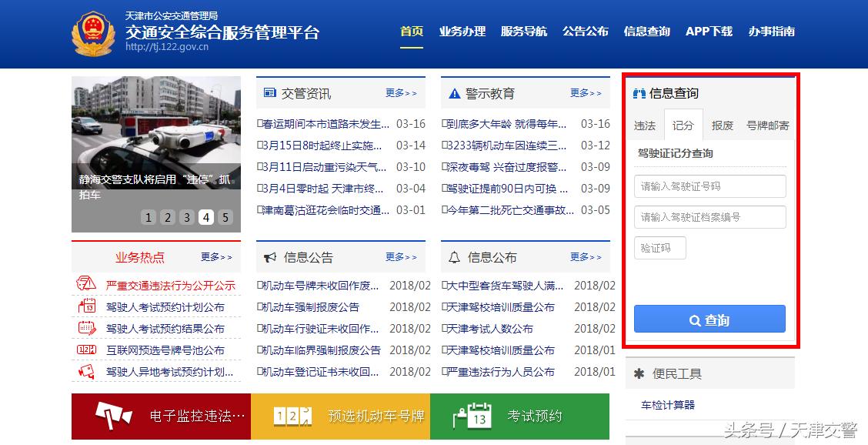Expand 更多 next to 交管资讯
This screenshot has width=868, height=445.
(x=401, y=92)
